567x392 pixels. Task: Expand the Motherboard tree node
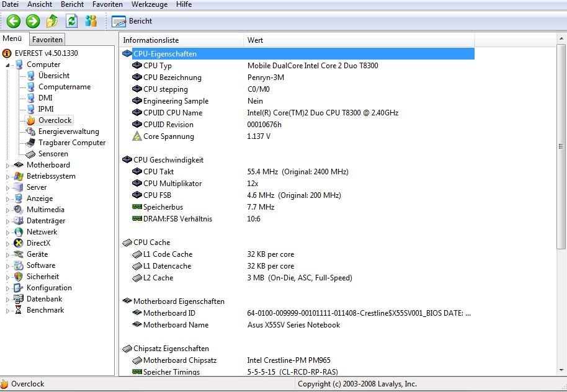pos(7,166)
